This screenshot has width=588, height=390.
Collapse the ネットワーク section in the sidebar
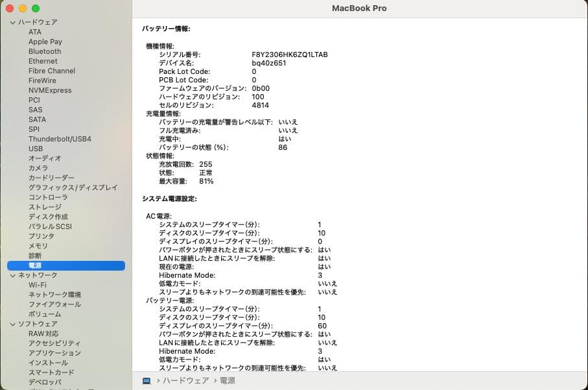pos(12,274)
